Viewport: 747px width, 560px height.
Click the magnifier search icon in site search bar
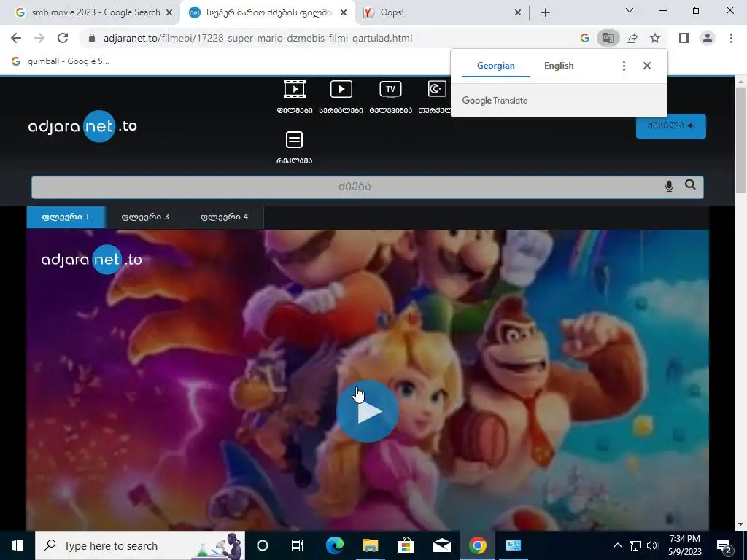690,184
